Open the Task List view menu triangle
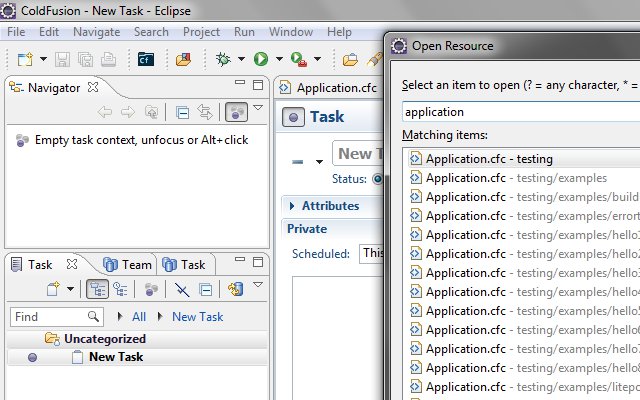This screenshot has height=400, width=640. pos(258,284)
